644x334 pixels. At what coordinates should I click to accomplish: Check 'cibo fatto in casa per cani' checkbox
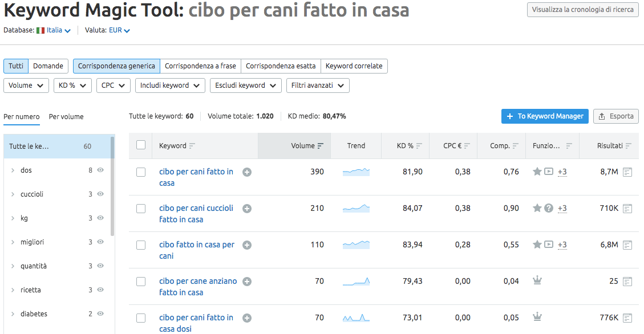pyautogui.click(x=141, y=246)
